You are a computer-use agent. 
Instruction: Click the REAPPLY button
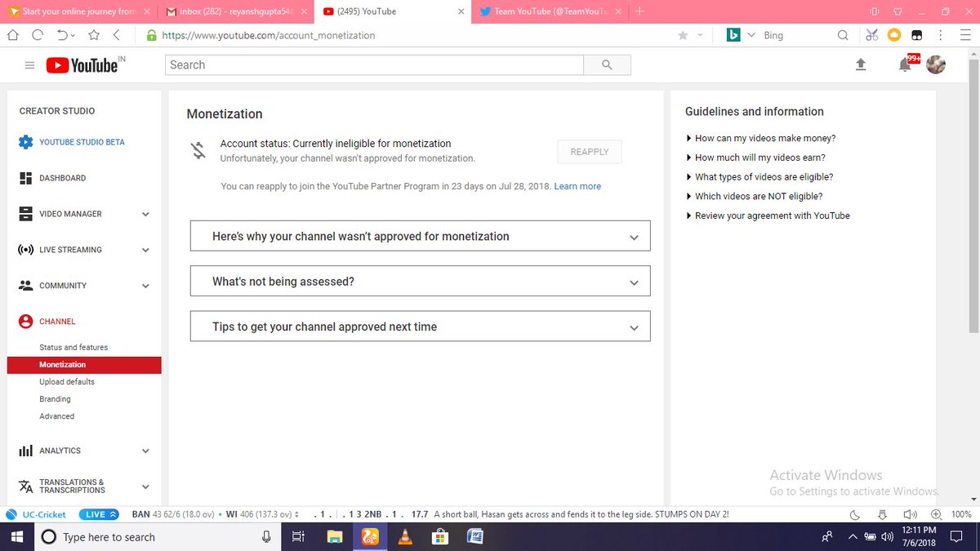tap(590, 152)
